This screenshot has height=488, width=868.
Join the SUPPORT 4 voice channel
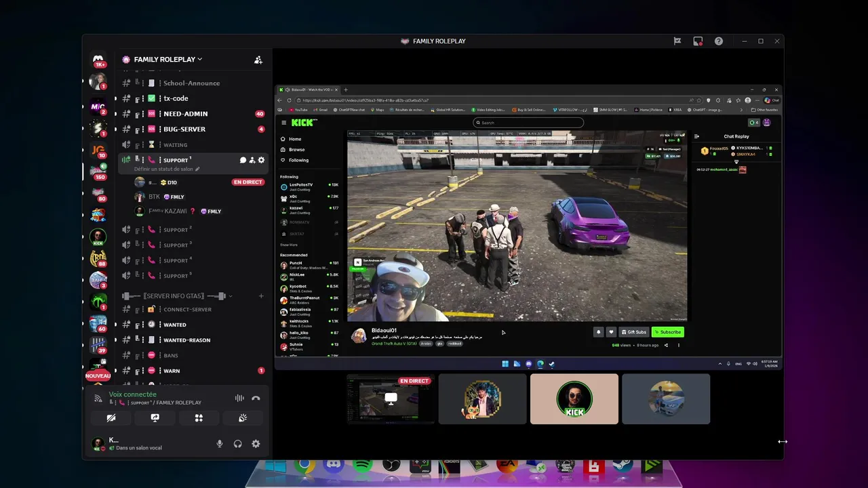click(193, 260)
